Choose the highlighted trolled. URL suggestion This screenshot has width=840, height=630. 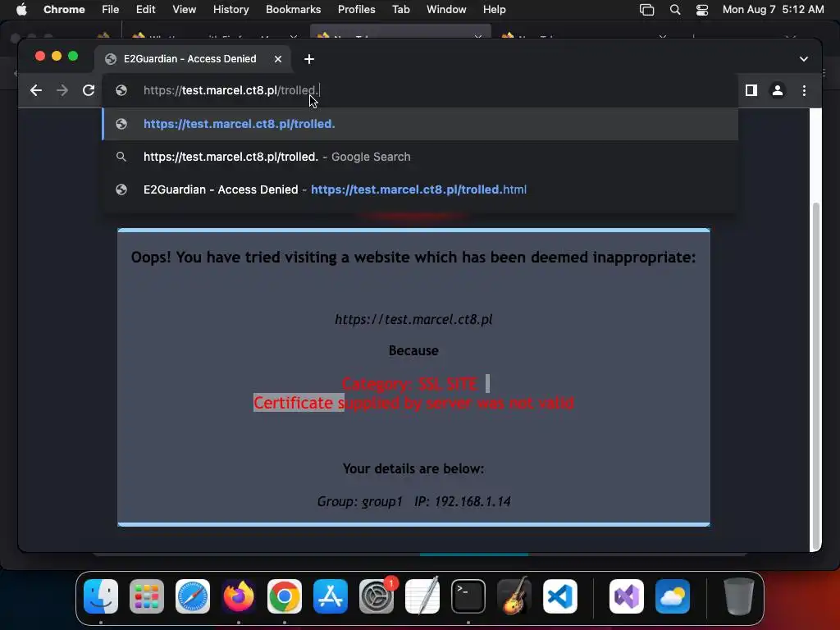[x=420, y=124]
